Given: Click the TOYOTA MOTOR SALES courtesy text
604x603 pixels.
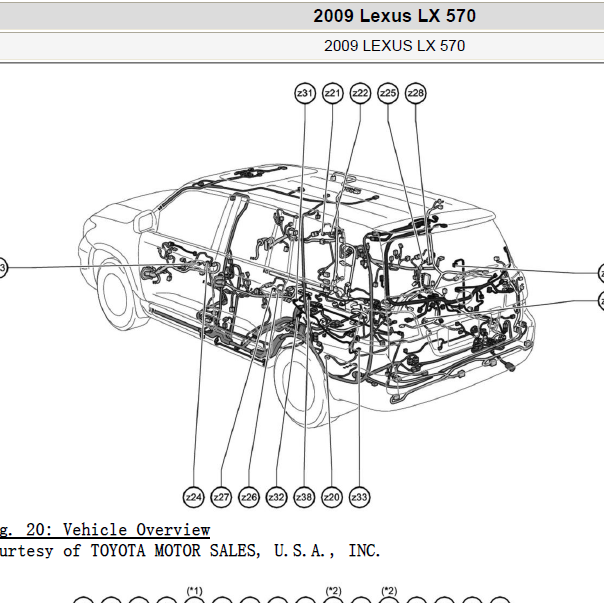Looking at the screenshot, I should (x=189, y=551).
